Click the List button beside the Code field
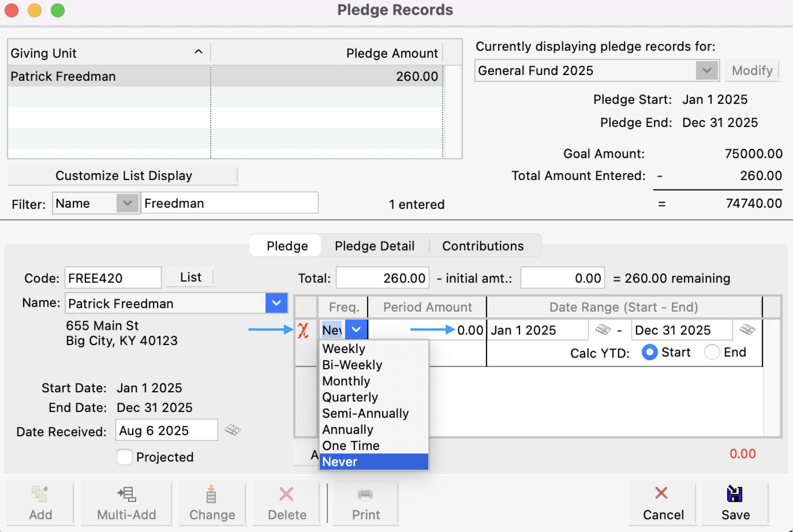 point(190,277)
